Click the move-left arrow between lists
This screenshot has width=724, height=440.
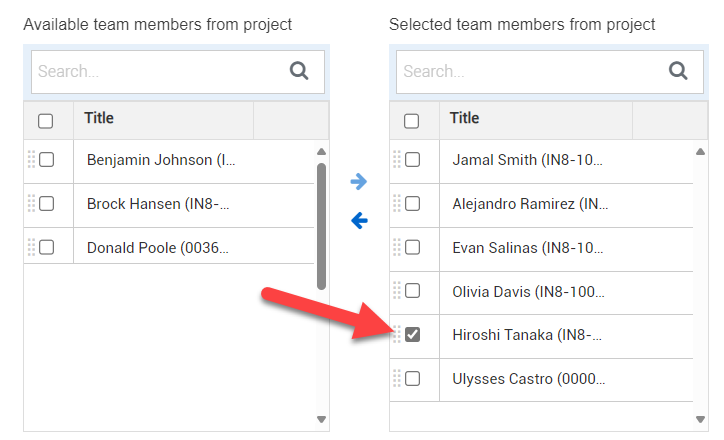pyautogui.click(x=359, y=221)
